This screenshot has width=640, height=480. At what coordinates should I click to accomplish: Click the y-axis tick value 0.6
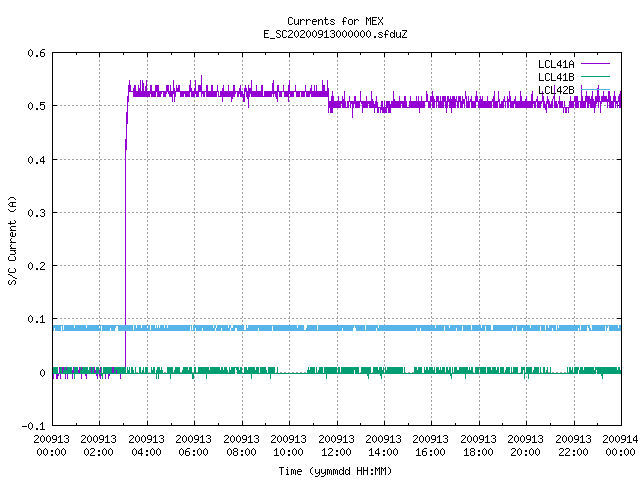(x=36, y=53)
